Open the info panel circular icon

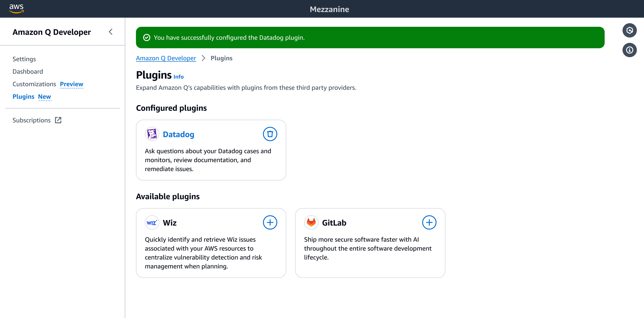(x=629, y=50)
